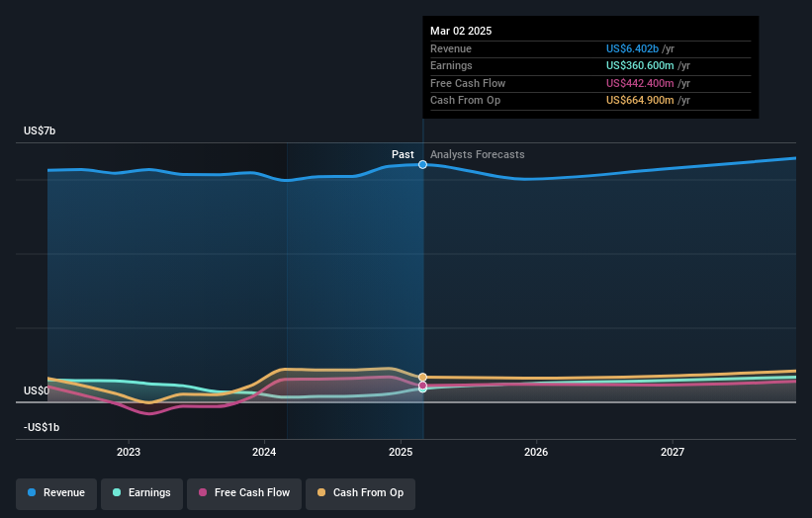812x518 pixels.
Task: Click the 'Cash From Op' tooltip row label
Action: coord(465,101)
